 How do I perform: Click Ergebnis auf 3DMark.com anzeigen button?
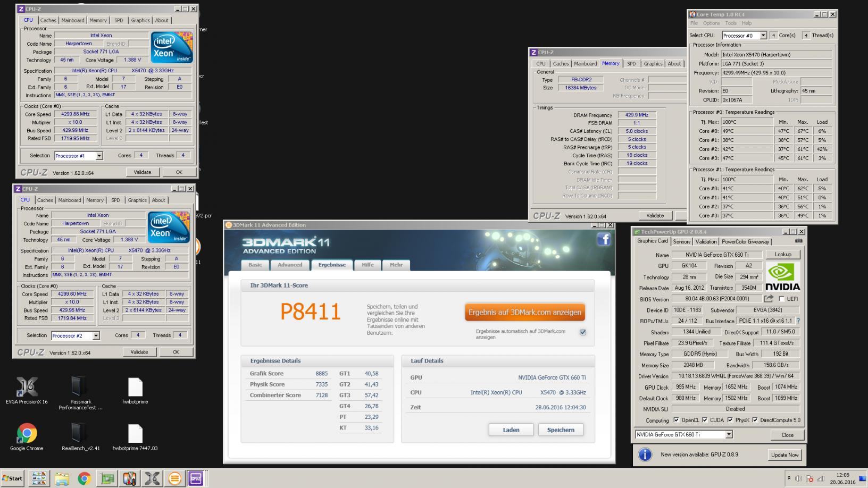click(x=525, y=312)
